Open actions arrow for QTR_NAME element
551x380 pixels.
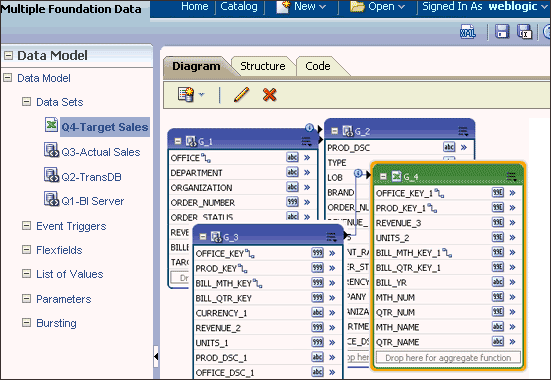(512, 342)
